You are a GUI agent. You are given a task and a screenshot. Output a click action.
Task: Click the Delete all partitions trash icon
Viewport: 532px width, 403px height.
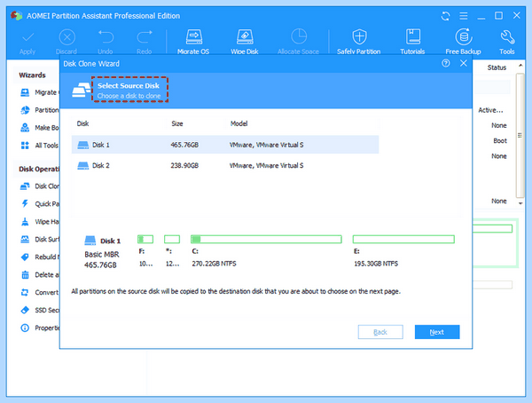[x=25, y=274]
